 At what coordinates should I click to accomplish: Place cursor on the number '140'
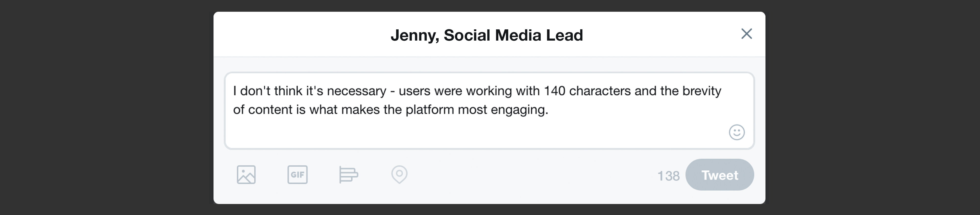pyautogui.click(x=554, y=91)
